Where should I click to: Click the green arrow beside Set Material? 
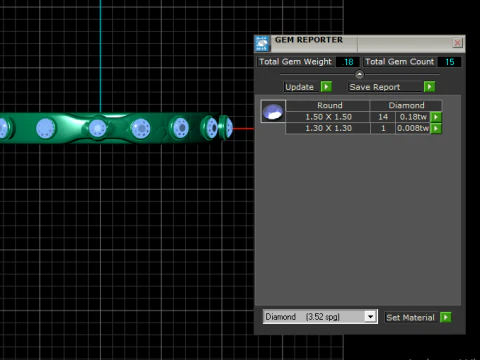[x=446, y=317]
